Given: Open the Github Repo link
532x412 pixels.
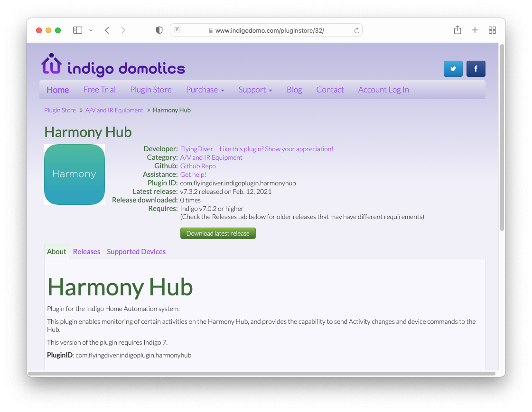Looking at the screenshot, I should (198, 166).
